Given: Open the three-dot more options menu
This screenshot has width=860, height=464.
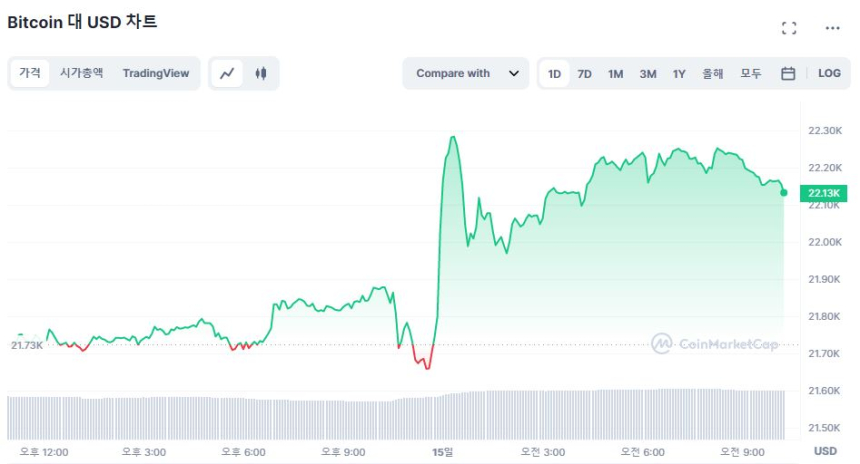Looking at the screenshot, I should 832,28.
